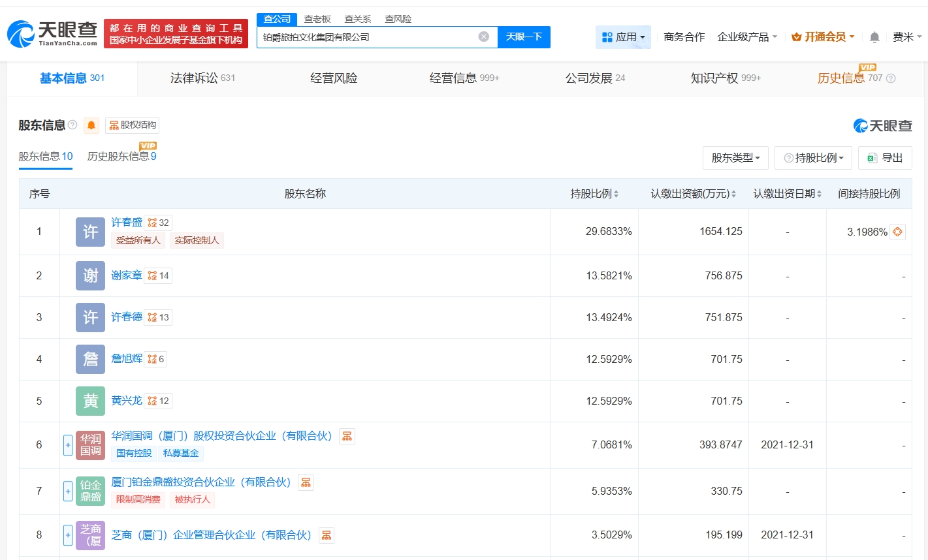
Task: Open the 股东类型 filter dropdown
Action: 735,158
